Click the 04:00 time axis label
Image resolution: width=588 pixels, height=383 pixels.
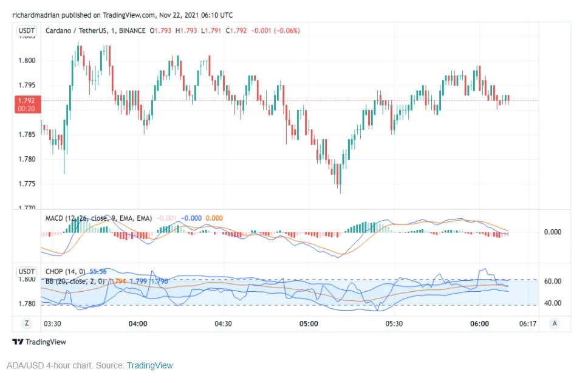pos(138,323)
